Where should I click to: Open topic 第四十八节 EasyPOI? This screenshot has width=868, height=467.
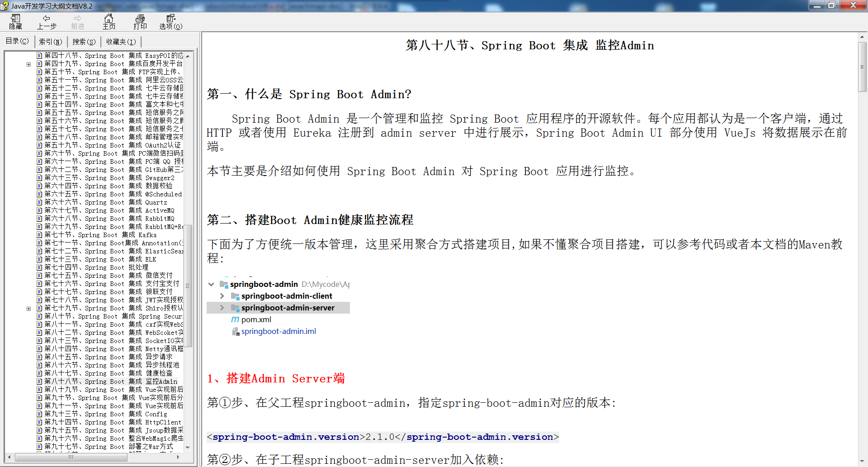114,56
